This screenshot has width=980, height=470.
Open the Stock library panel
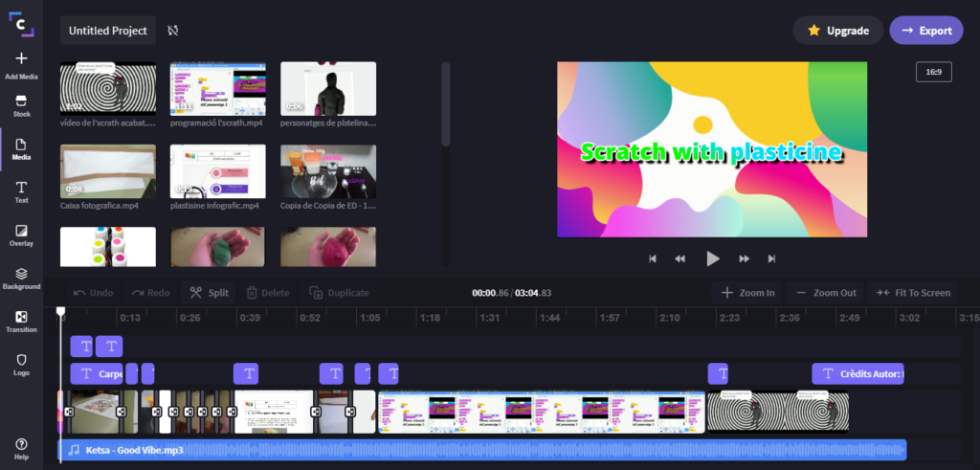point(21,105)
